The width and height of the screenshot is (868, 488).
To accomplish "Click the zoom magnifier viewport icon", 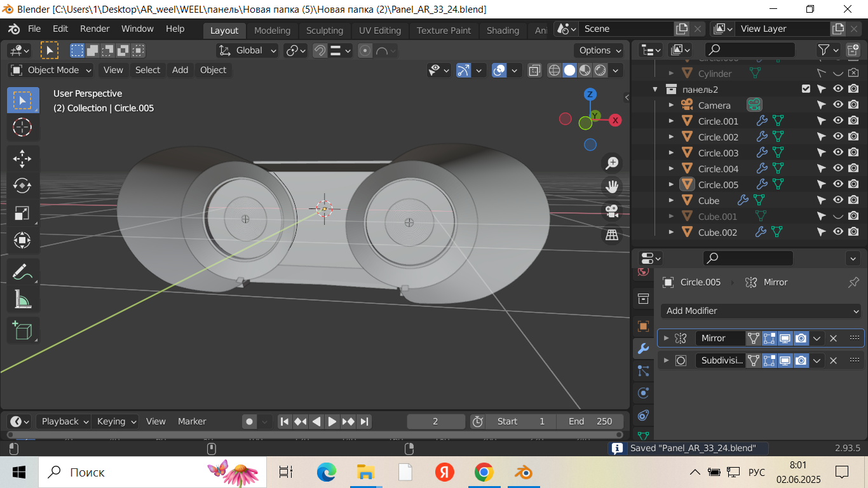I will [612, 163].
